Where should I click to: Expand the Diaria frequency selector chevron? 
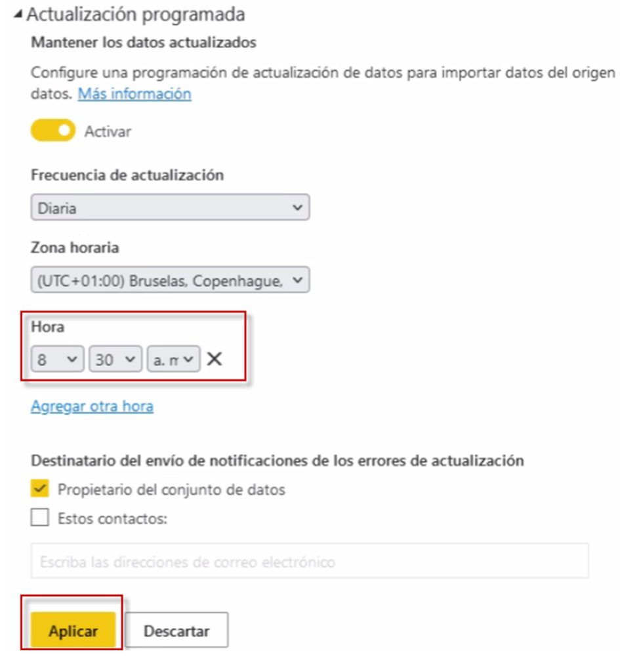coord(295,207)
